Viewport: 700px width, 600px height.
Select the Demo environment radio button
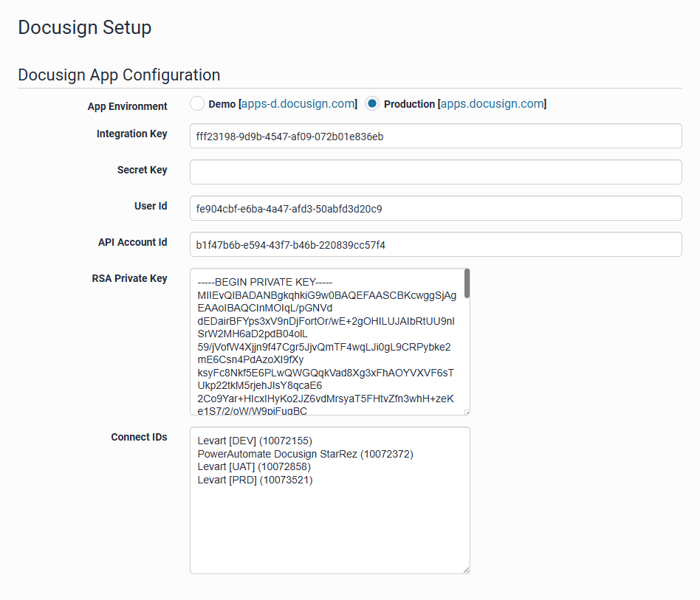click(197, 104)
